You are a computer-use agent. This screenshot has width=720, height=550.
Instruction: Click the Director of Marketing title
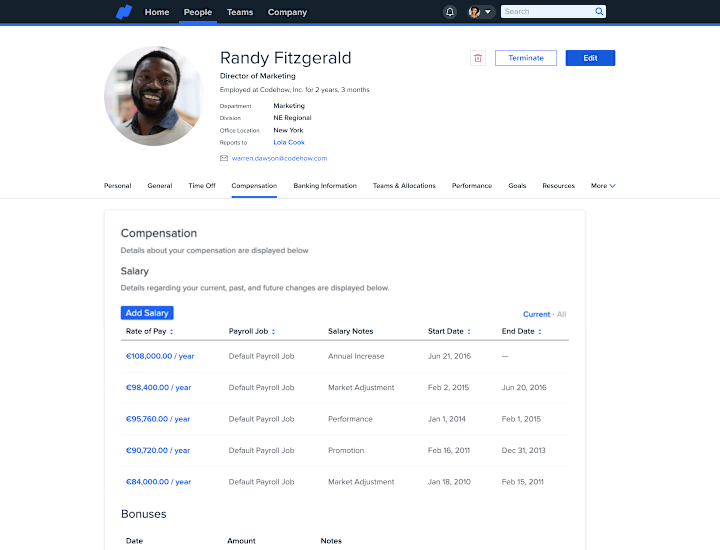258,76
